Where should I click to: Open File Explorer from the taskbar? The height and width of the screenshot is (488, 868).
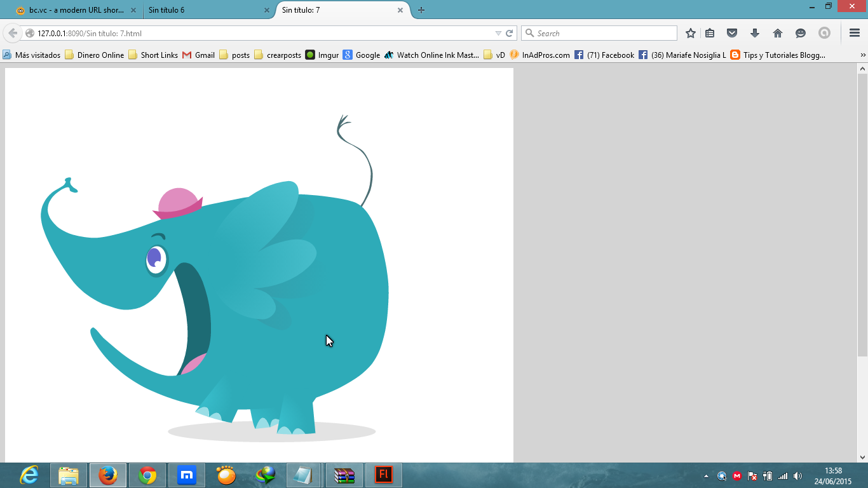(x=68, y=475)
